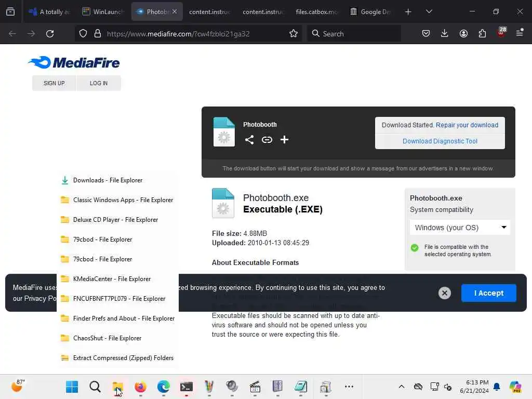Switch to the WinLaunch tab
This screenshot has width=532, height=399.
point(103,11)
